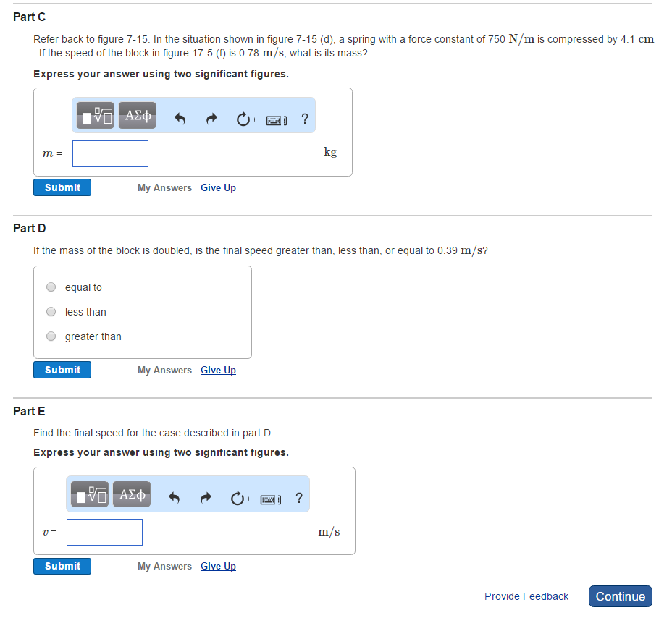Select the 'equal to' option

pyautogui.click(x=51, y=287)
